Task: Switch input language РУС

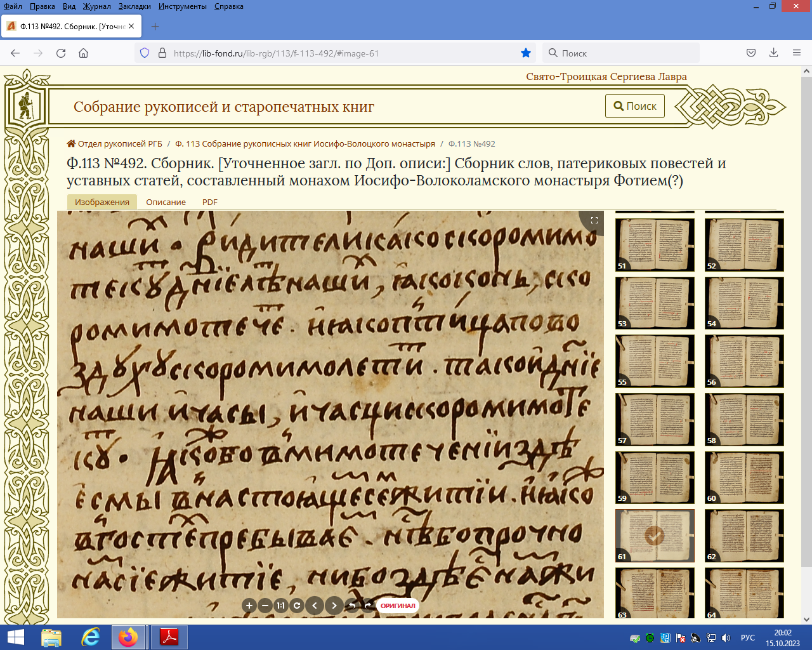Action: [x=748, y=638]
